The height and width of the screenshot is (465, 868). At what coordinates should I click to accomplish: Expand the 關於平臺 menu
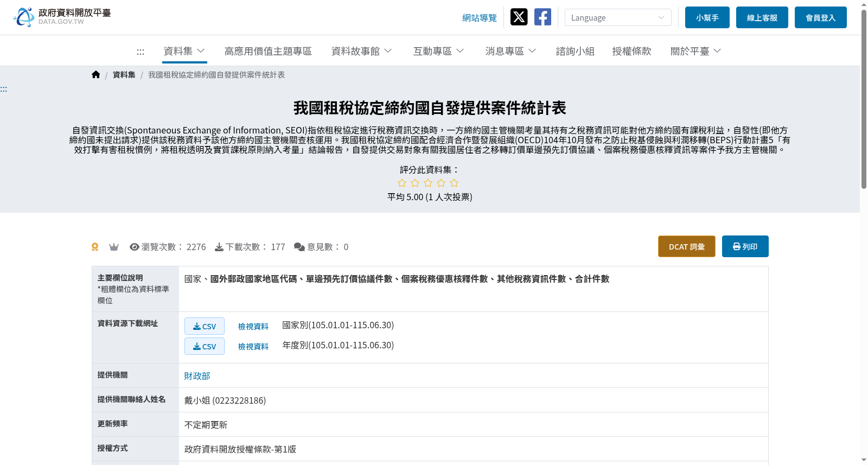(696, 51)
